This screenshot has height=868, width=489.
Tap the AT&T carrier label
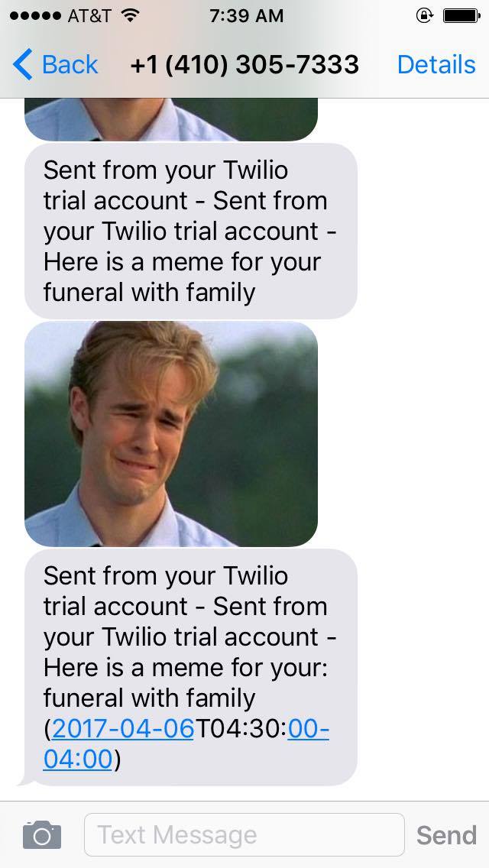click(x=89, y=16)
